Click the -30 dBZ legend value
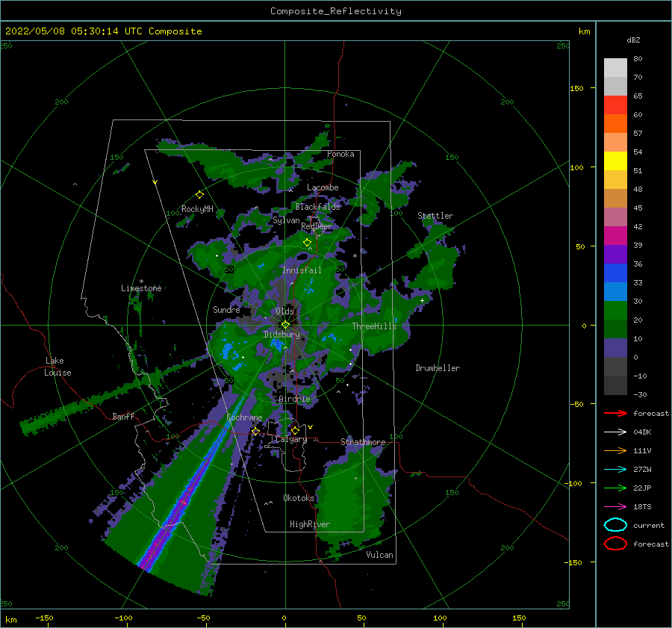This screenshot has width=672, height=628. (x=640, y=394)
